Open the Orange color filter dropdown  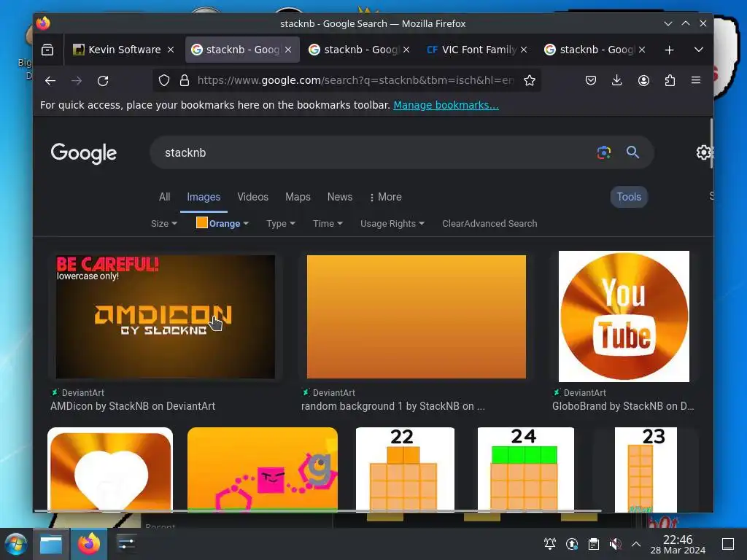[222, 223]
